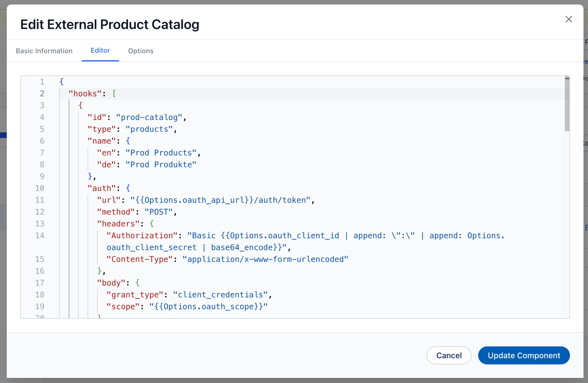The height and width of the screenshot is (383, 588).
Task: Select the Editor tab
Action: (x=100, y=51)
